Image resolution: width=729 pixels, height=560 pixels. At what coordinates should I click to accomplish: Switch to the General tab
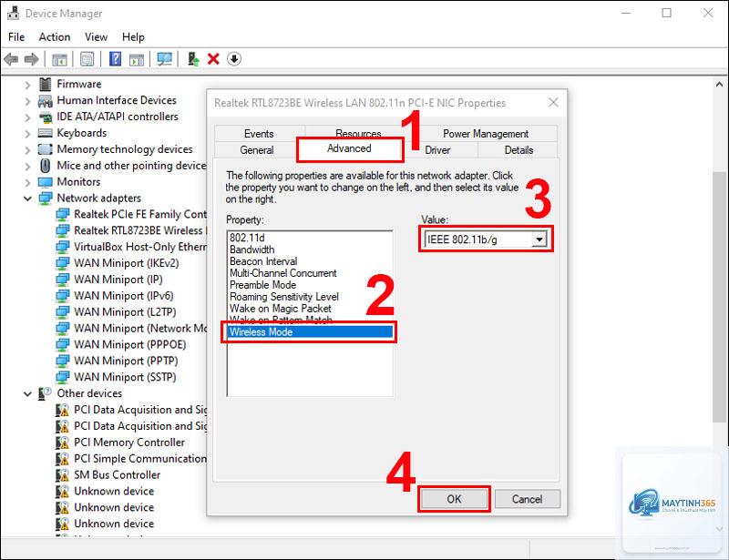coord(257,150)
